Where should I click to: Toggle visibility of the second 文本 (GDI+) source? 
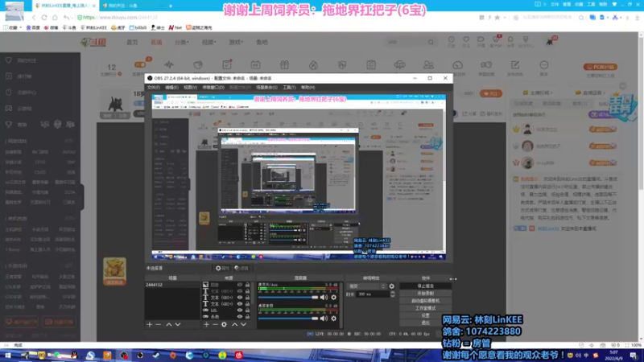coord(240,298)
